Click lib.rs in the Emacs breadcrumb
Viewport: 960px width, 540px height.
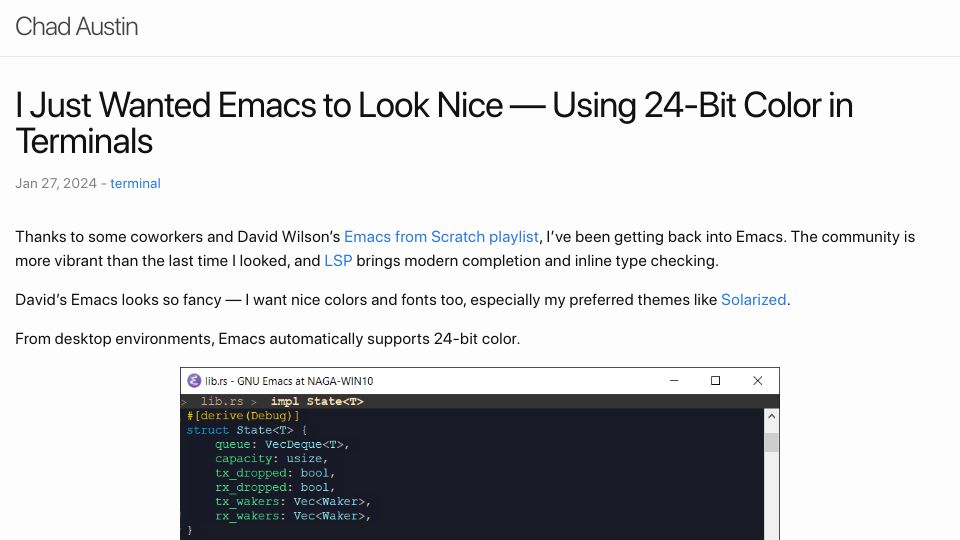point(222,402)
